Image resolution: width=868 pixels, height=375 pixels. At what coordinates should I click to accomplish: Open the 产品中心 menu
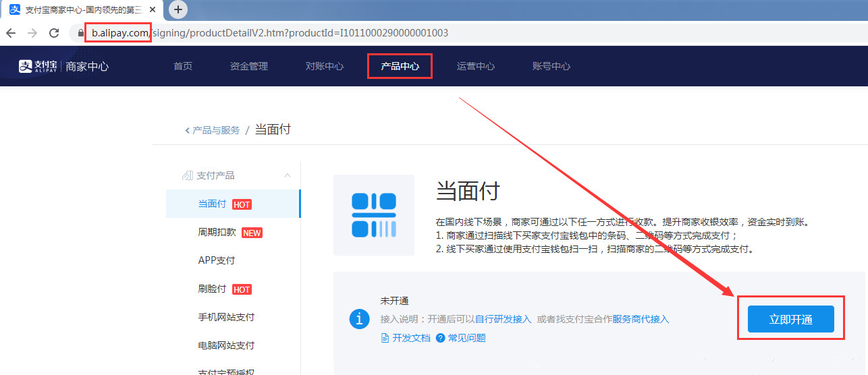coord(400,66)
